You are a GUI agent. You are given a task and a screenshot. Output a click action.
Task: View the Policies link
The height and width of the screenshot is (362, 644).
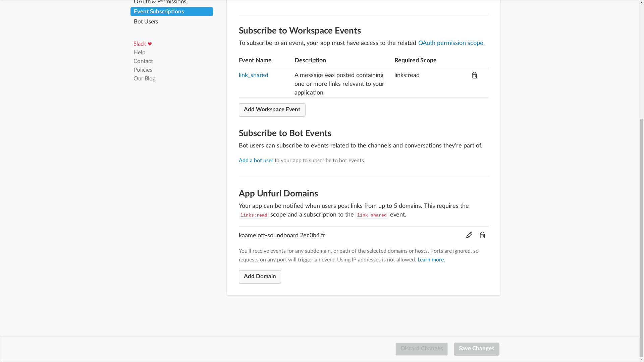[x=143, y=70]
